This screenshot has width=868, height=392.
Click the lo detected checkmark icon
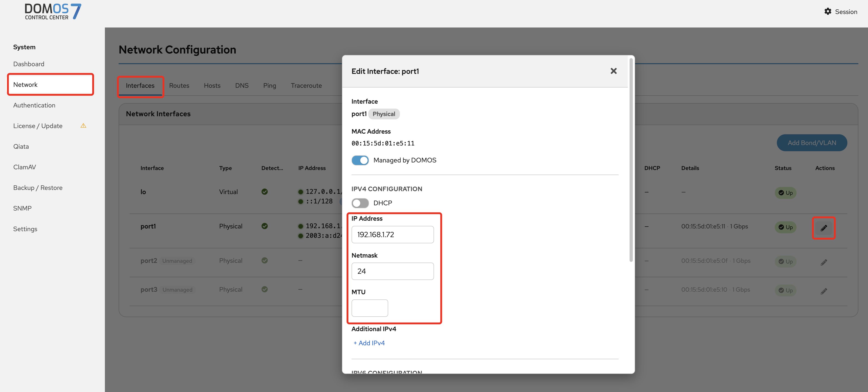tap(265, 192)
